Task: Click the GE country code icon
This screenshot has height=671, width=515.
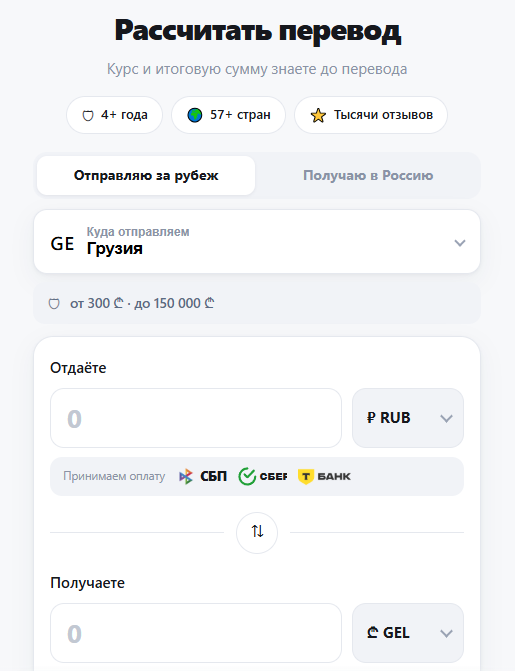Action: (x=62, y=243)
